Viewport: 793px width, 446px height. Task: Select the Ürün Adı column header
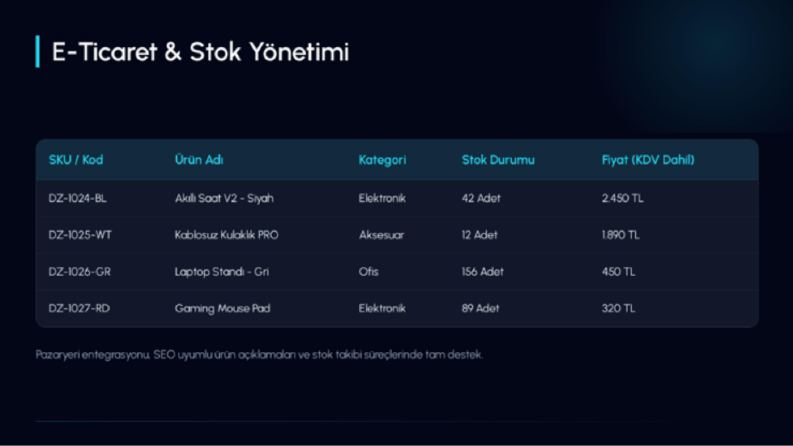(199, 160)
